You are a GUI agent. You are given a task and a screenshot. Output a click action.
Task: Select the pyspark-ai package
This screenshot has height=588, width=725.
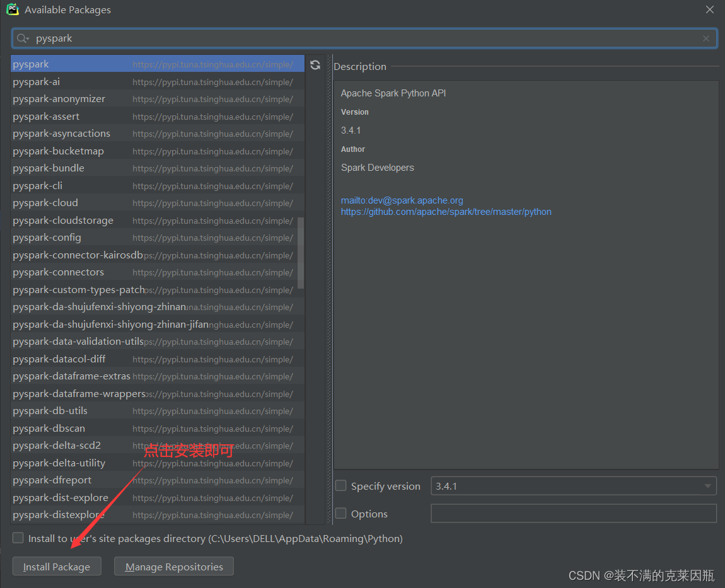(157, 81)
